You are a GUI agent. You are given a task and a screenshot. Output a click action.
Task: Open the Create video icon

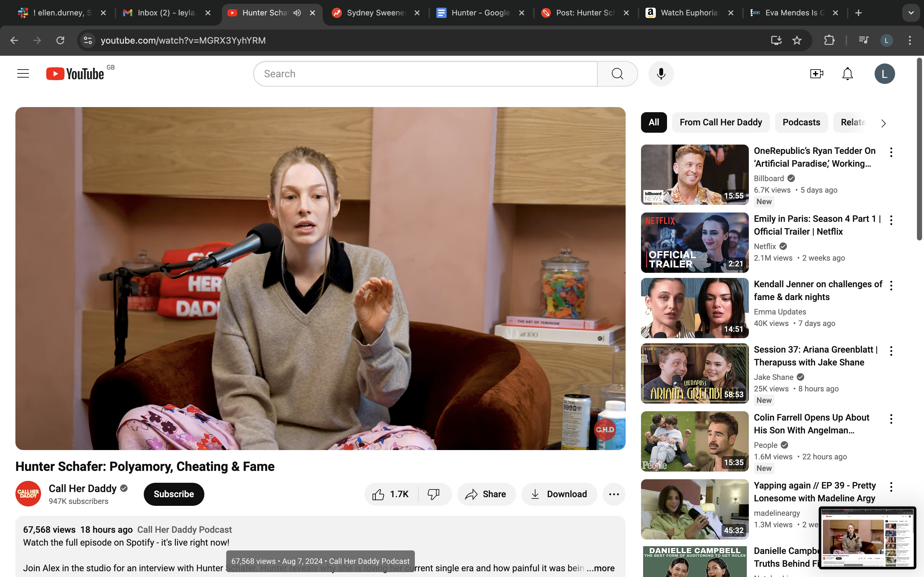(x=816, y=74)
